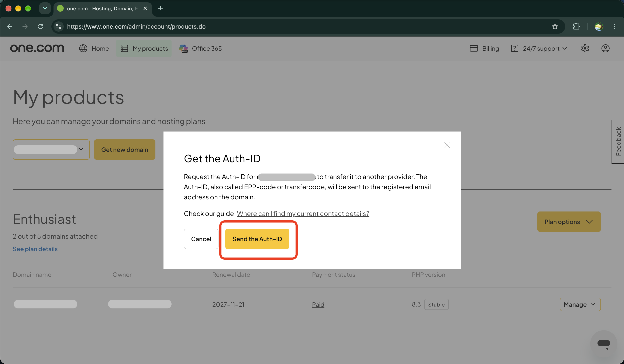This screenshot has height=364, width=624.
Task: Click the PHP version column header
Action: coord(428,275)
